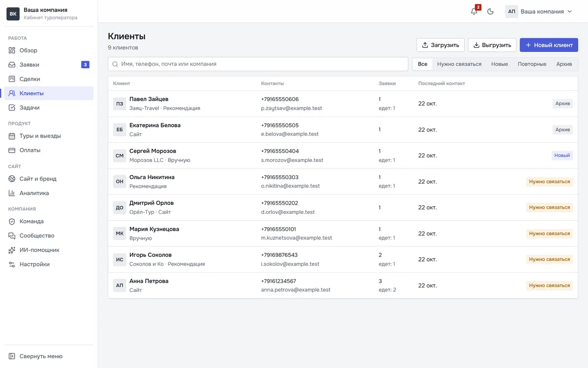Click the Оплаты card icon

pos(12,150)
